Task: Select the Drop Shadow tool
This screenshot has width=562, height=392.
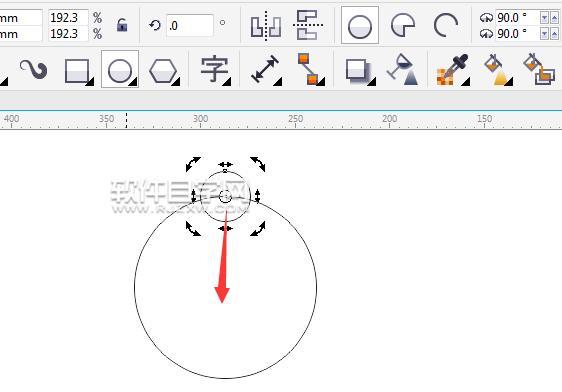Action: click(x=357, y=71)
